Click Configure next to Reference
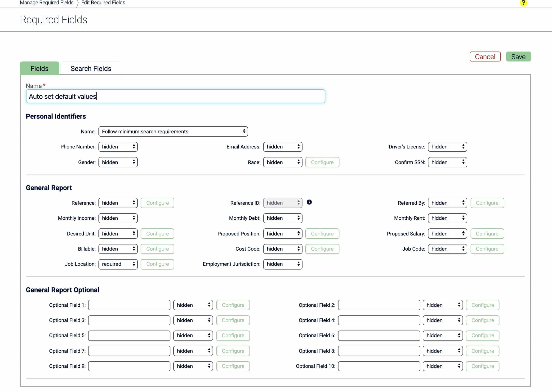This screenshot has height=392, width=552. 157,203
